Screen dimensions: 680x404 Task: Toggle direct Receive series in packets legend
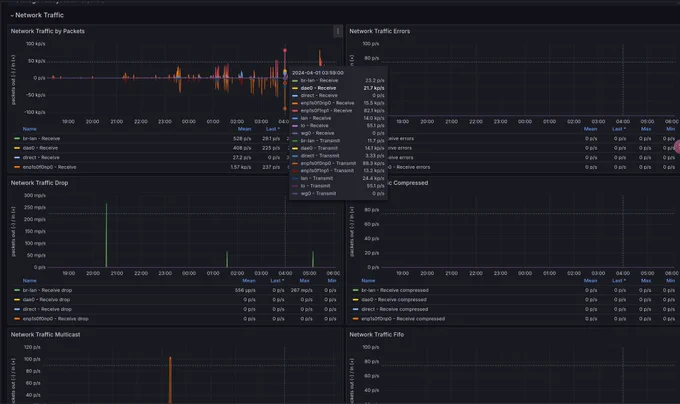click(x=41, y=158)
